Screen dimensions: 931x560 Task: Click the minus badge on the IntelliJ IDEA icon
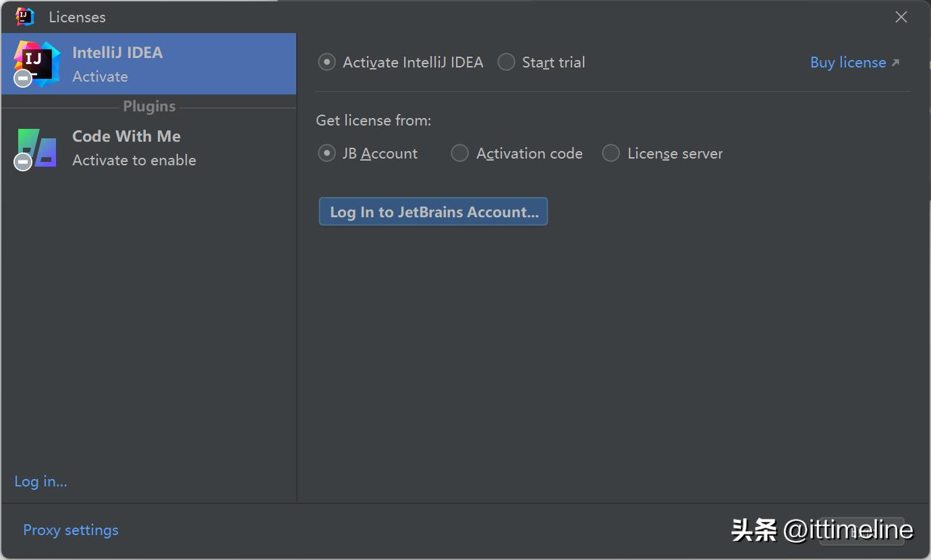(x=23, y=79)
